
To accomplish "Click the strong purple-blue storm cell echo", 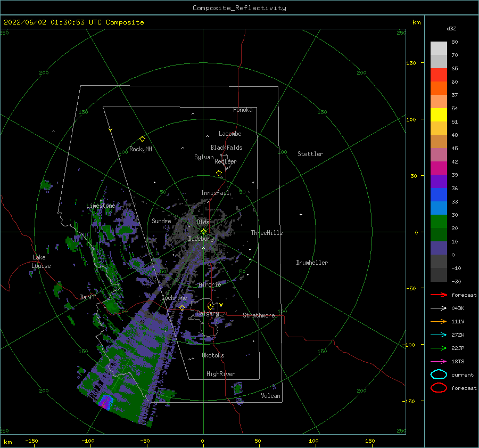I will coord(105,402).
